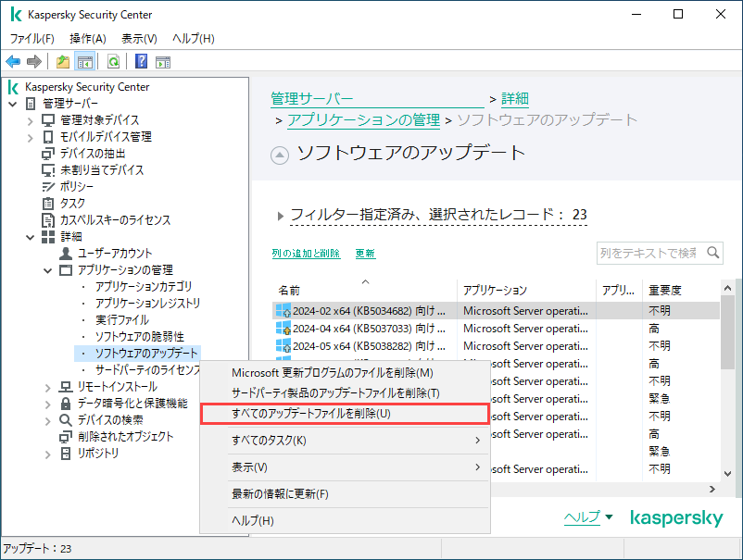Click the Windows update icon of KB5037033 row
This screenshot has height=560, width=743.
[x=283, y=328]
